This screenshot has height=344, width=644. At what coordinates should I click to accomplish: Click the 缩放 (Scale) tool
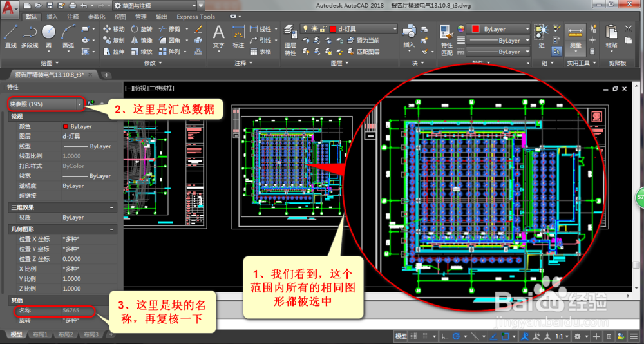pyautogui.click(x=142, y=52)
